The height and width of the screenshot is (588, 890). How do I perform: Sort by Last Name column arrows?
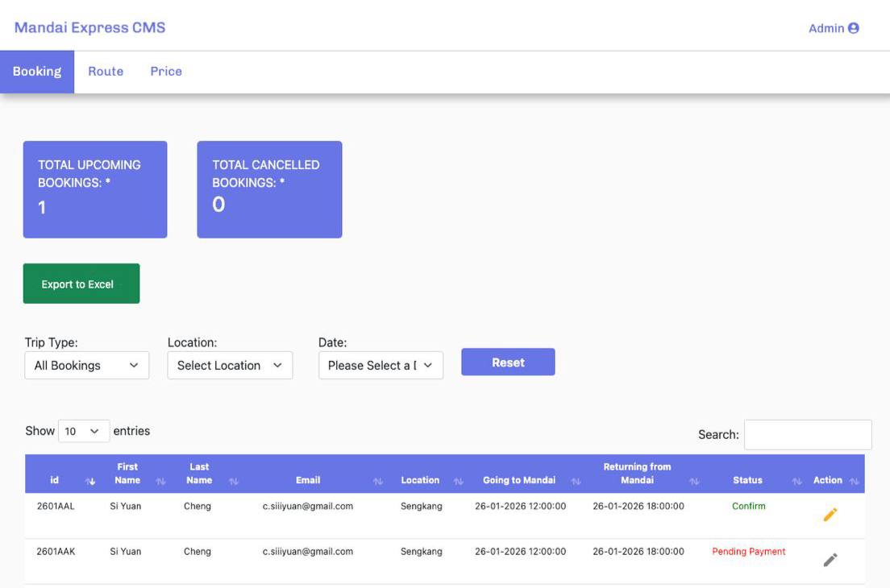point(233,481)
